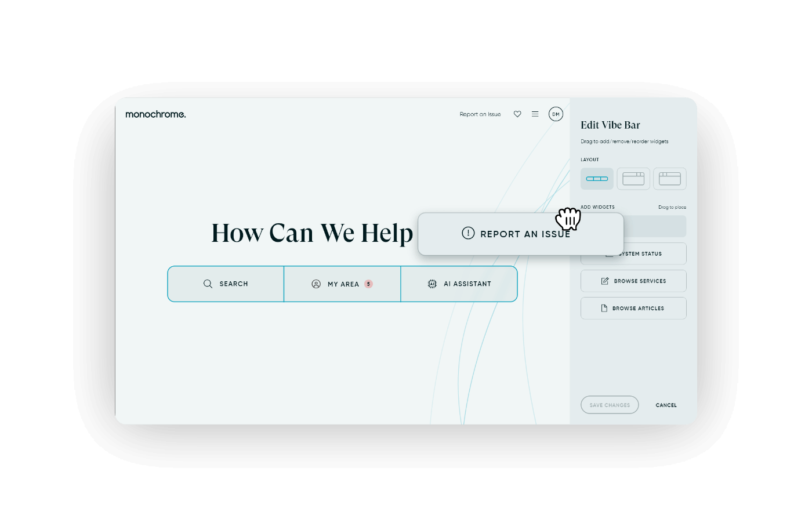Screen dimensions: 812x522
Task: Open the hamburger menu icon
Action: click(535, 114)
